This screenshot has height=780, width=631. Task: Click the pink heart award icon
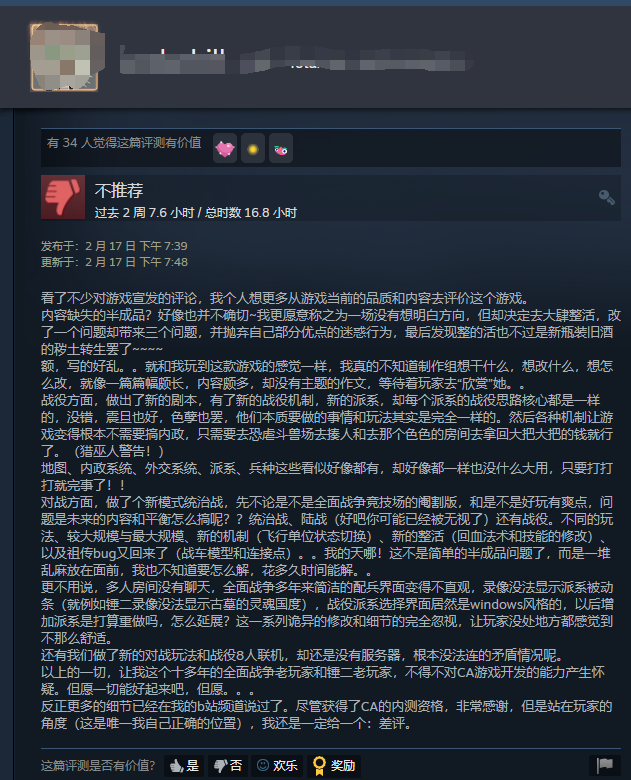coord(225,148)
